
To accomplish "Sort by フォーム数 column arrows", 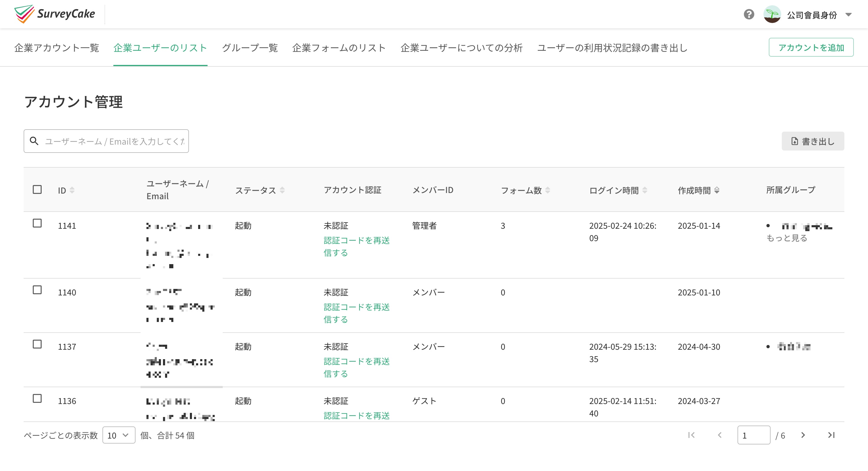I will point(548,190).
